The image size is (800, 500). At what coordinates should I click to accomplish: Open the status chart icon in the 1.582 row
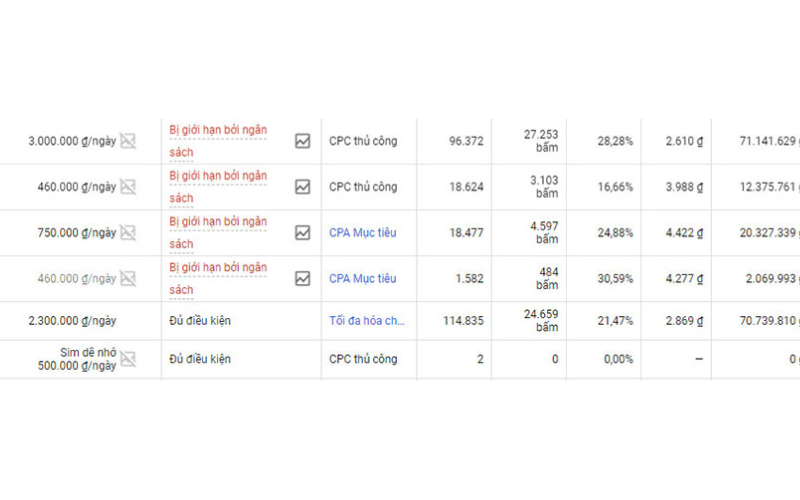[x=302, y=279]
